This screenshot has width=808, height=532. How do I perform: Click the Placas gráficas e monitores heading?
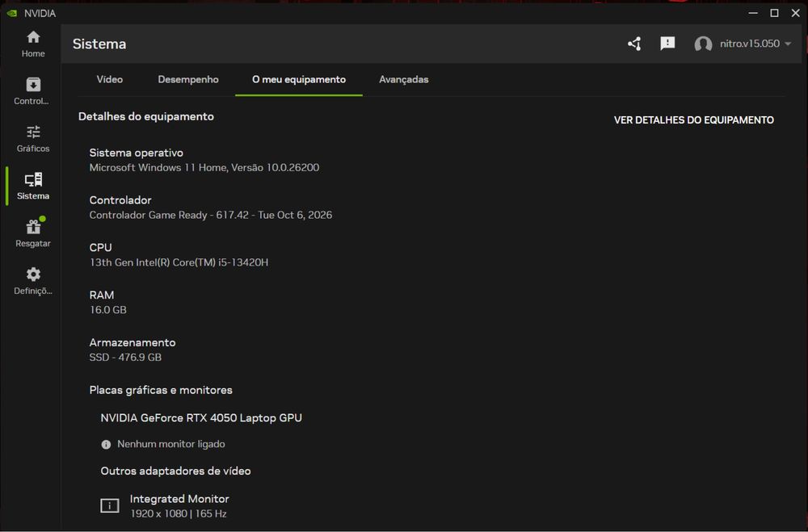[x=161, y=390]
